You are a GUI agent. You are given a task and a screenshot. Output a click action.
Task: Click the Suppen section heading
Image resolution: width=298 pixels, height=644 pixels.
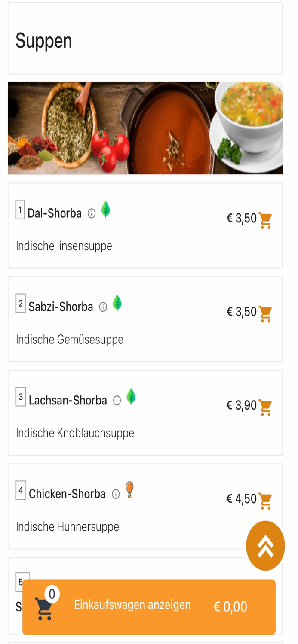pos(43,42)
